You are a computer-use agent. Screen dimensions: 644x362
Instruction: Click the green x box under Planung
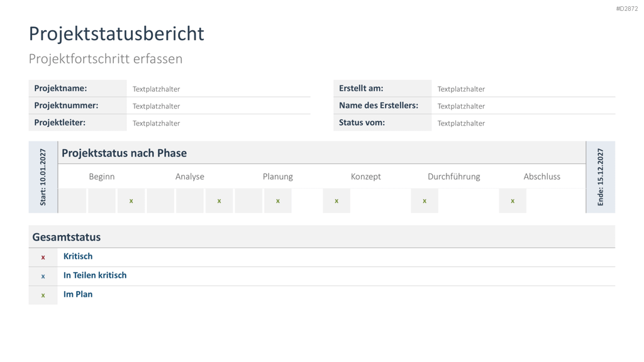pos(277,200)
